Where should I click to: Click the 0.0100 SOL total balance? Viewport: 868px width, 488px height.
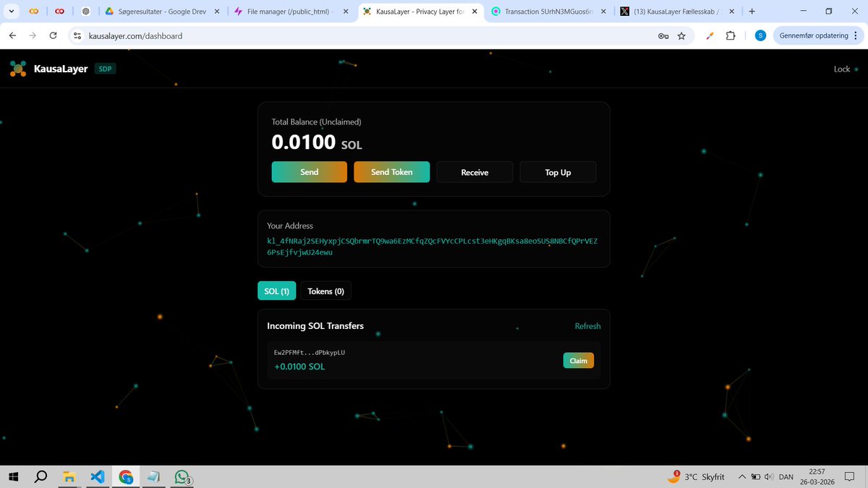tap(317, 142)
